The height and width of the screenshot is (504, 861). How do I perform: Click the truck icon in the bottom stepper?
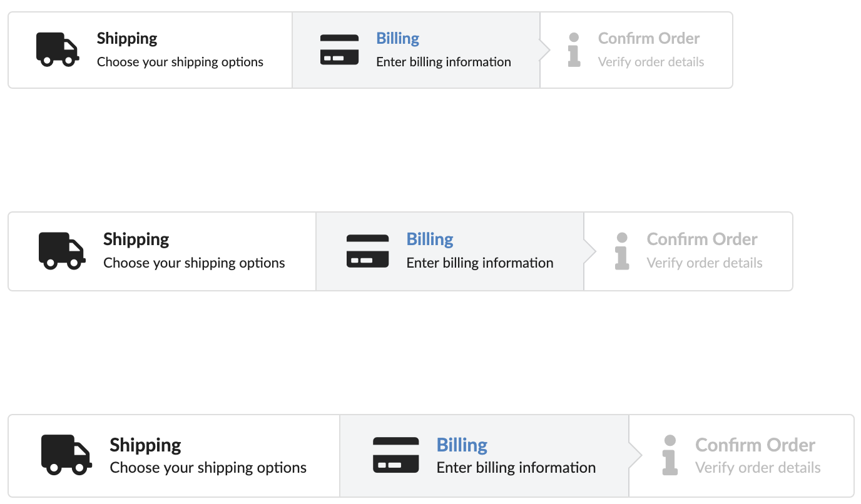point(66,455)
